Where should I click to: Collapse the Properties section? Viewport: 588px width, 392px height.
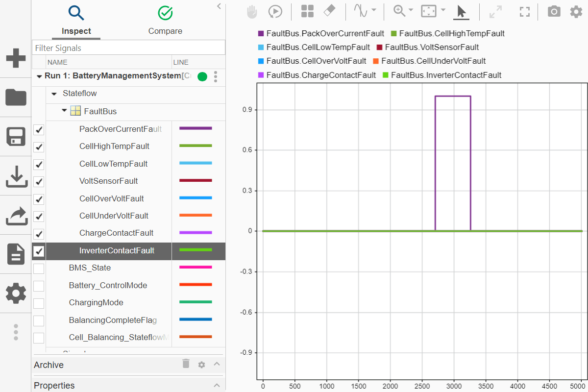coord(217,386)
